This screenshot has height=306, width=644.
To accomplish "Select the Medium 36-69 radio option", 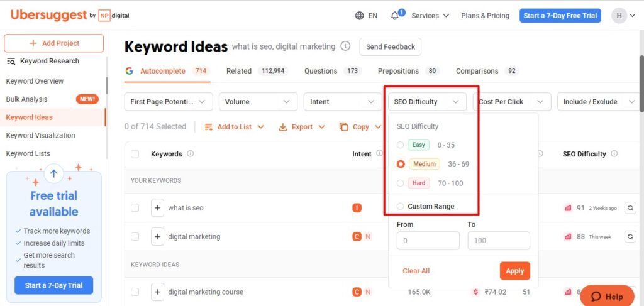I will point(401,164).
